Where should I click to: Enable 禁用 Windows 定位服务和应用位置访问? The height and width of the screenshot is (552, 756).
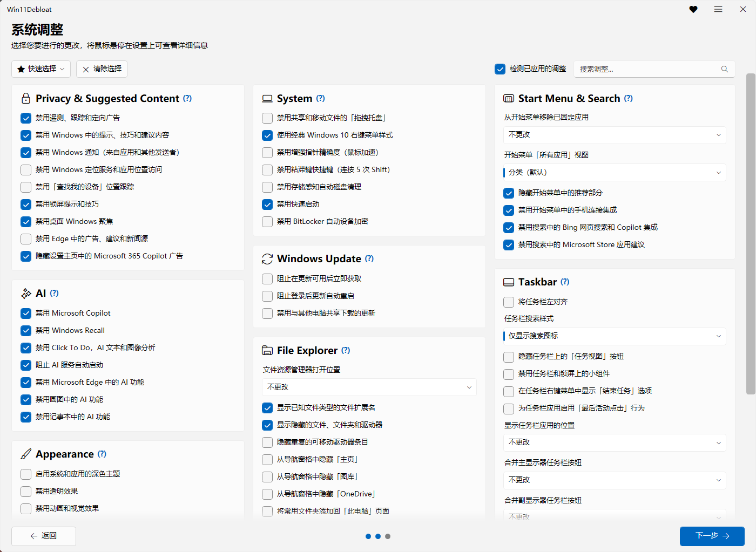26,170
